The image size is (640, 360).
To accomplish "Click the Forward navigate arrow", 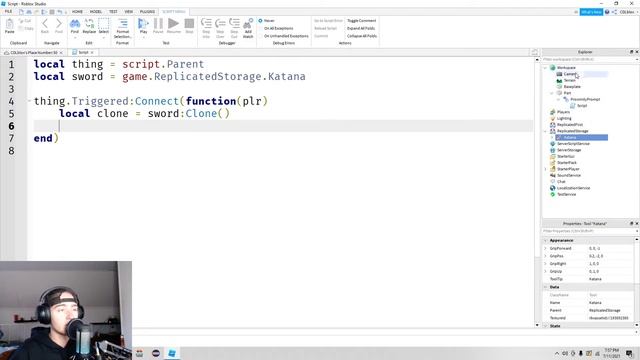I will point(59,25).
